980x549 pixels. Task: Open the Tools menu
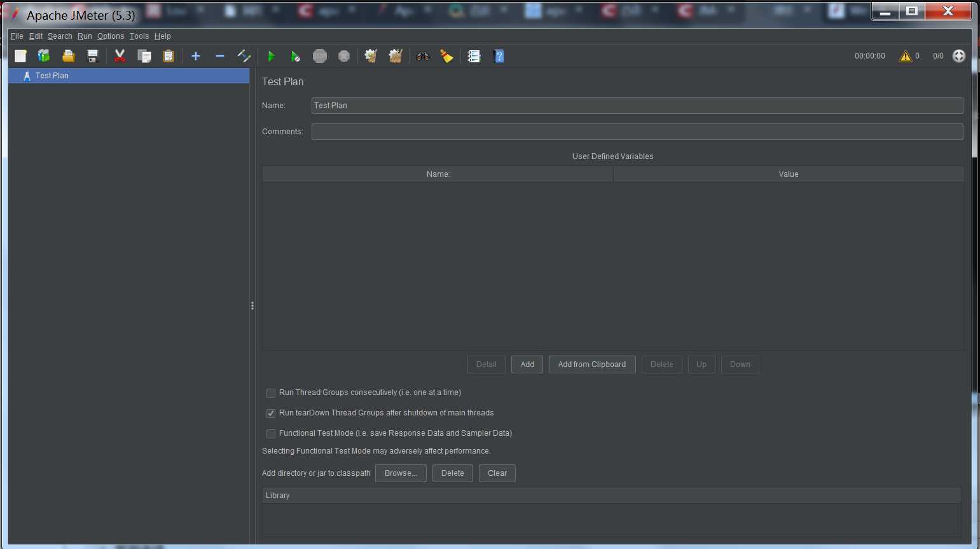[x=139, y=36]
